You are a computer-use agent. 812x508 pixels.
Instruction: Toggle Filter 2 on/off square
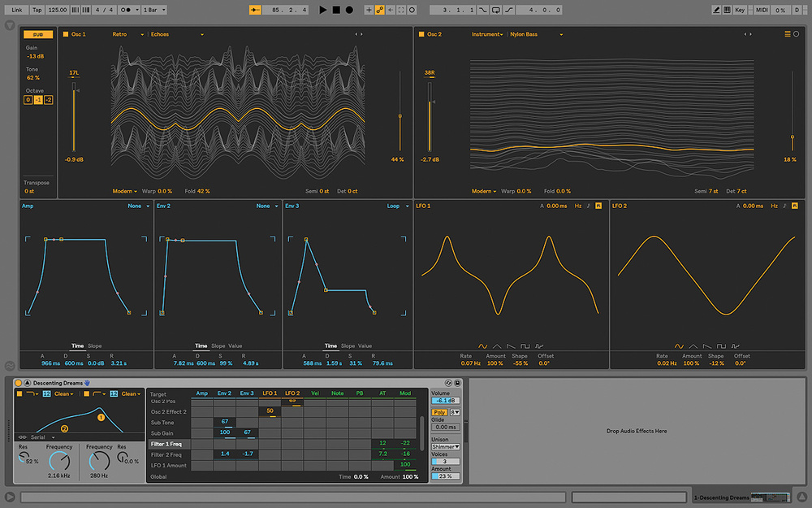tap(87, 394)
